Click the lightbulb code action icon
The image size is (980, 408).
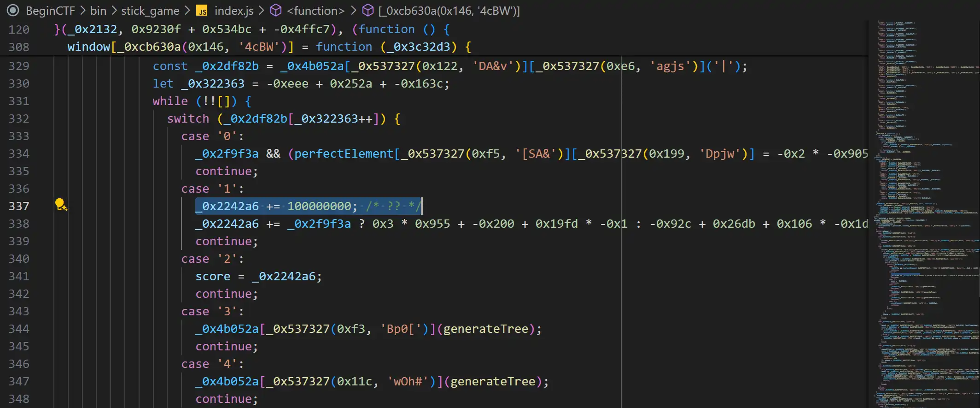click(x=61, y=205)
